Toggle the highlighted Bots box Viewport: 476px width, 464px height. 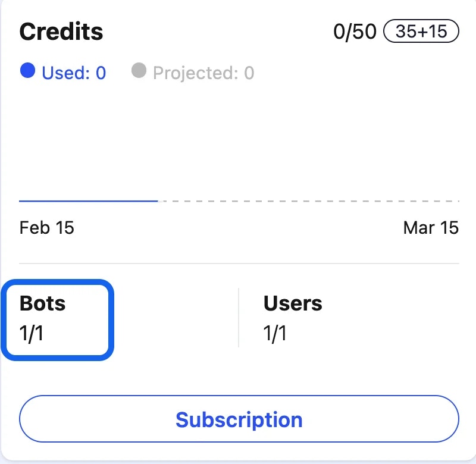(57, 318)
